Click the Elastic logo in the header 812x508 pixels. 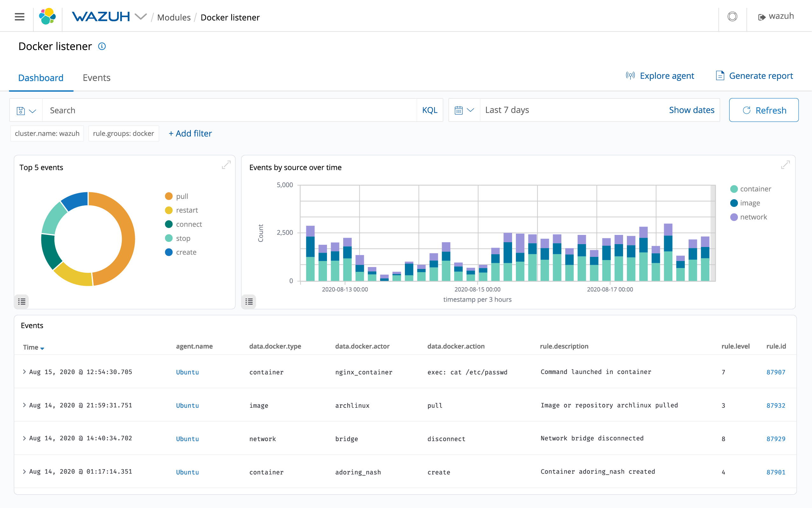(x=47, y=16)
